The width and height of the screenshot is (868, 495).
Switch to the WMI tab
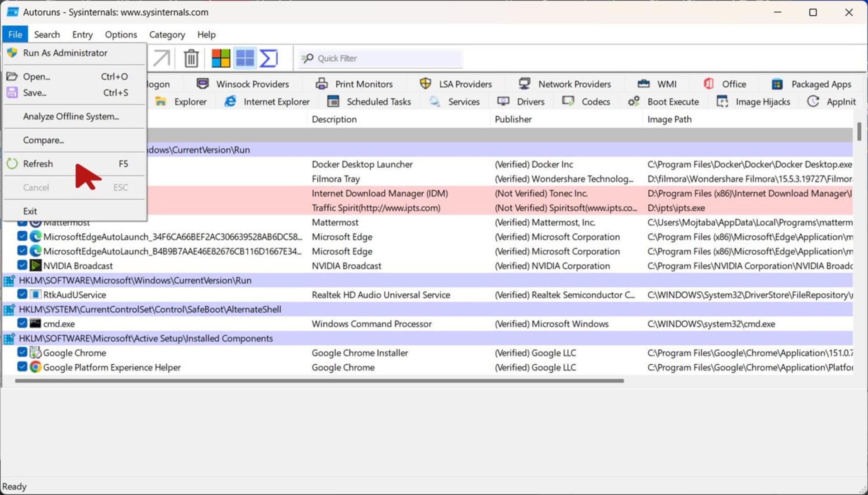657,84
